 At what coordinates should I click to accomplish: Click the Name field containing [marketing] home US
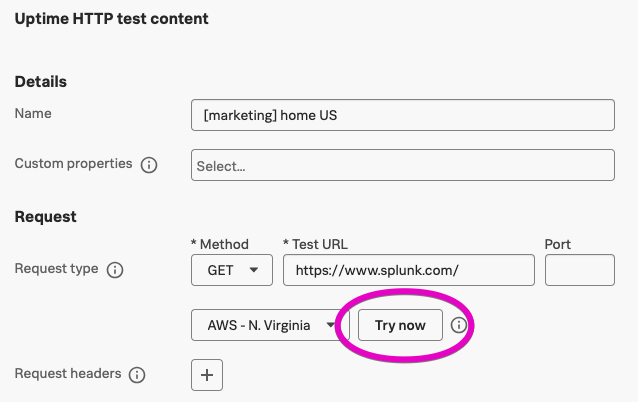click(402, 115)
